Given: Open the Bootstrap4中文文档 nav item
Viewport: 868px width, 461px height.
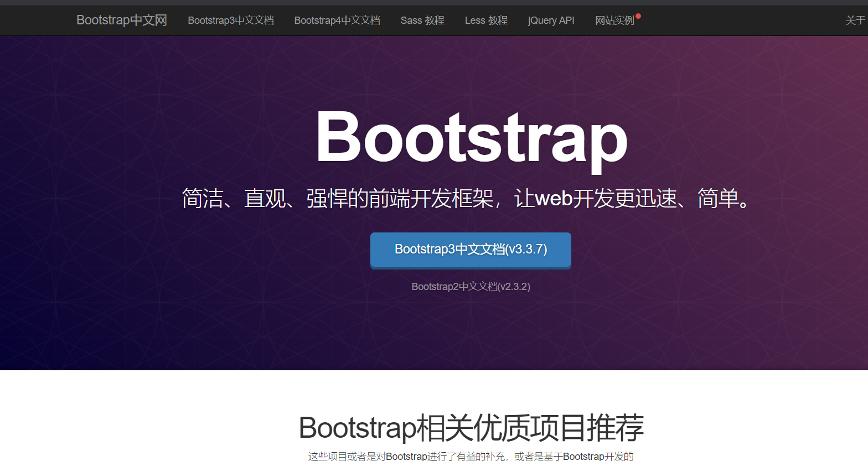Looking at the screenshot, I should 337,20.
